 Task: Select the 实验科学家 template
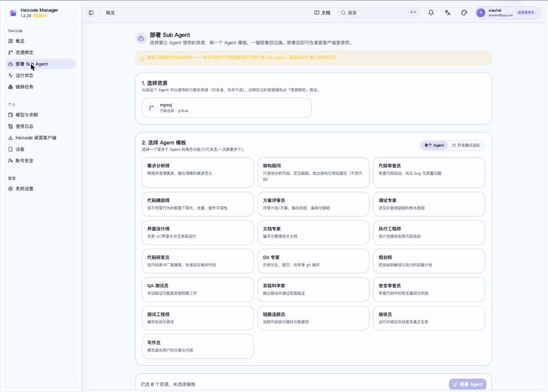tap(313, 289)
